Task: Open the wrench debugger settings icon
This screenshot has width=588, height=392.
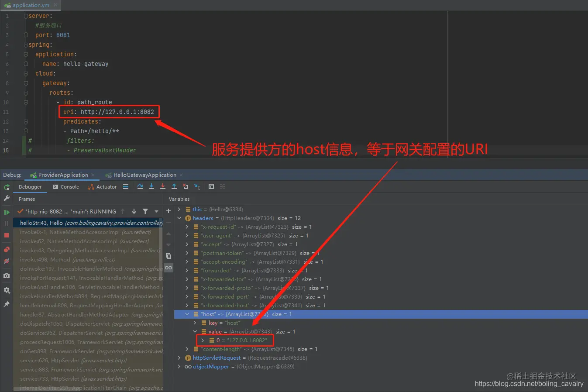Action: (x=7, y=198)
